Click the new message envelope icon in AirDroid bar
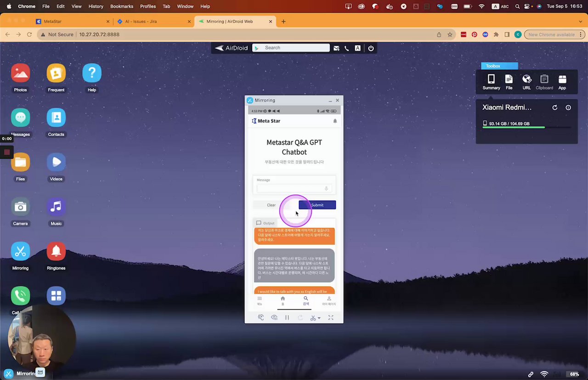Screen dimensions: 588x380 336,48
